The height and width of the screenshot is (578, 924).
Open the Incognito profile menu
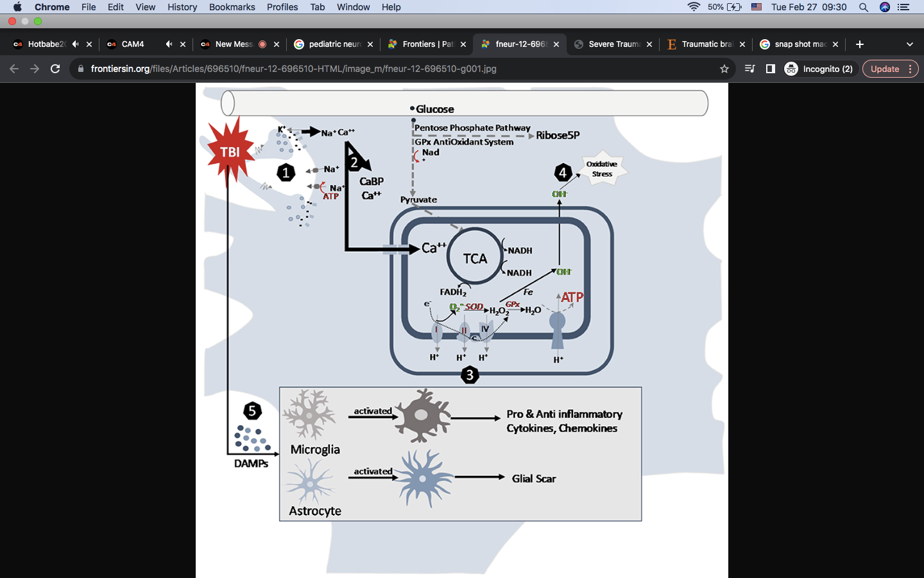tap(819, 69)
